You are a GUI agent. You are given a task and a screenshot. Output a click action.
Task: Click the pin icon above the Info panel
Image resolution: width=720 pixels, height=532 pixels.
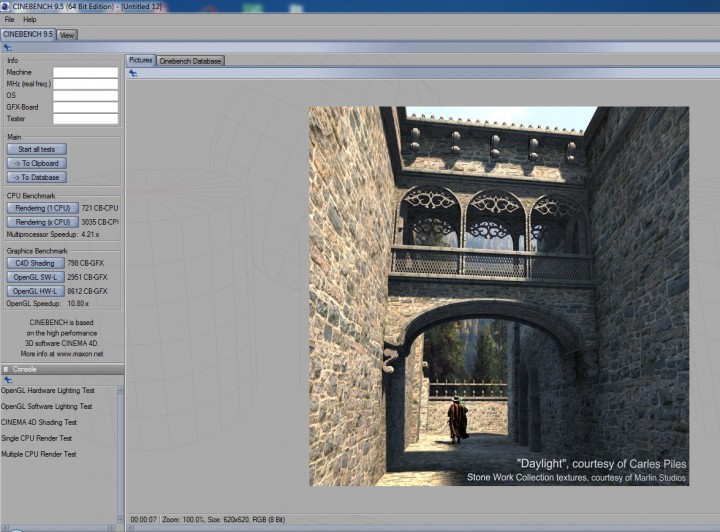(7, 48)
